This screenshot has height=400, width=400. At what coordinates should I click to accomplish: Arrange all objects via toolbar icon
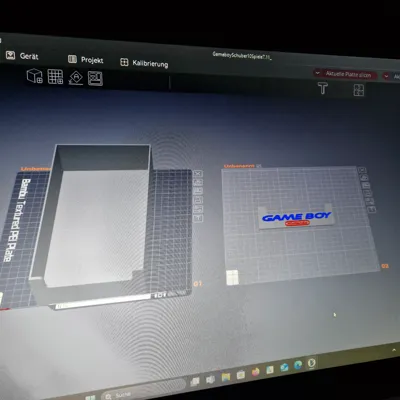click(x=95, y=79)
